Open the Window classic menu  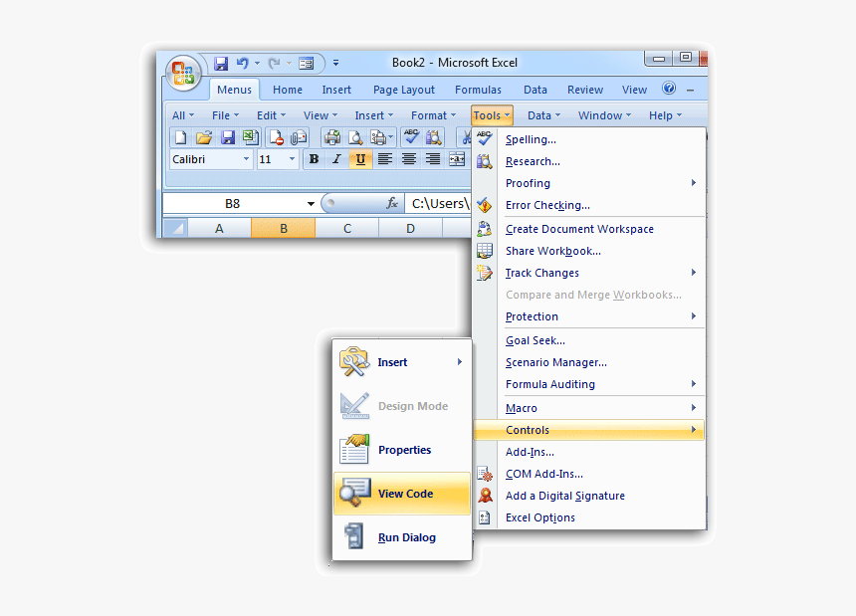[x=604, y=115]
